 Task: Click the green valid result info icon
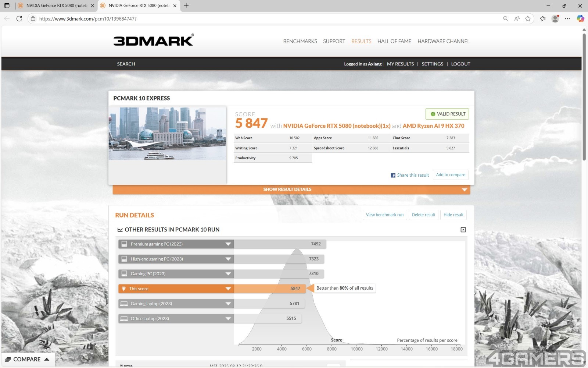tap(433, 114)
